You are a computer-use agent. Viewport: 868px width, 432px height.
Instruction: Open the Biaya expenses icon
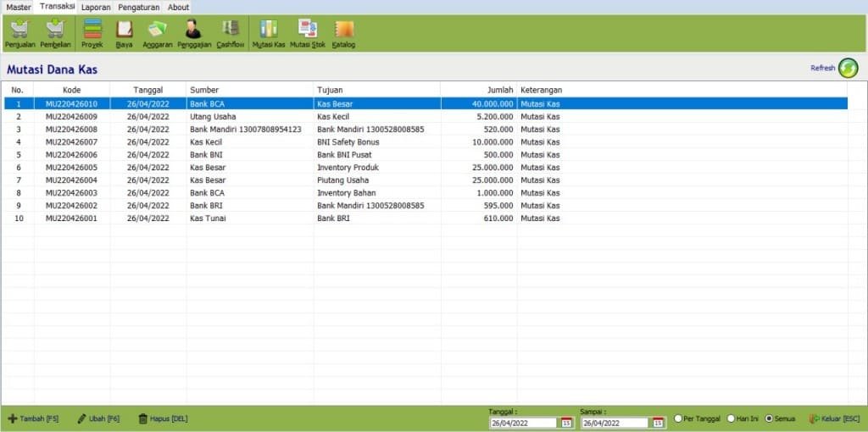125,34
